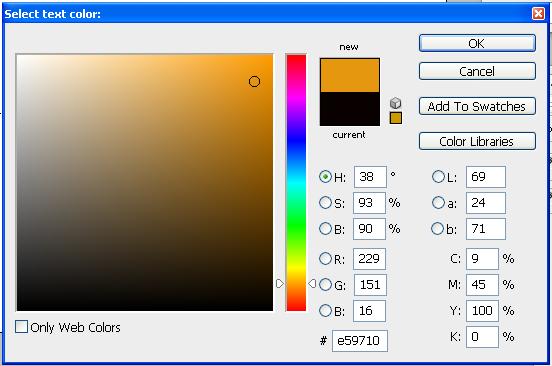Open Color Libraries
The height and width of the screenshot is (366, 552).
(x=477, y=141)
